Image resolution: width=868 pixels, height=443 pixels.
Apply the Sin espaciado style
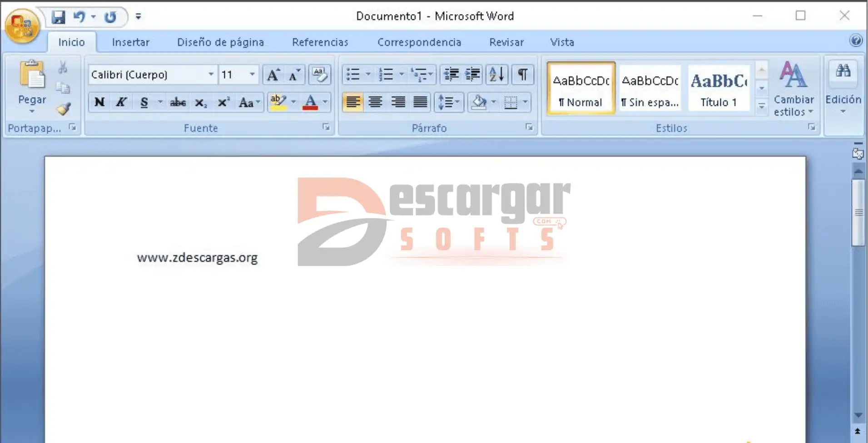coord(650,88)
